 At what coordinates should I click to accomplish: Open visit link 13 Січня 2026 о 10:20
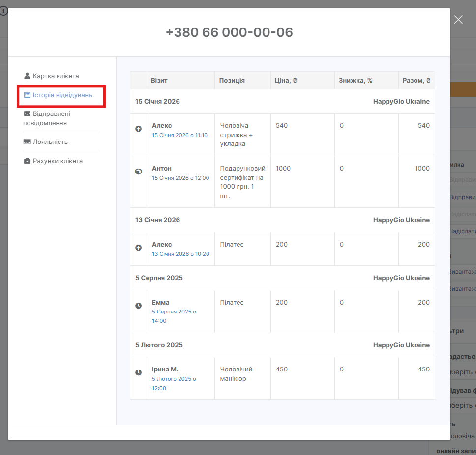click(180, 254)
